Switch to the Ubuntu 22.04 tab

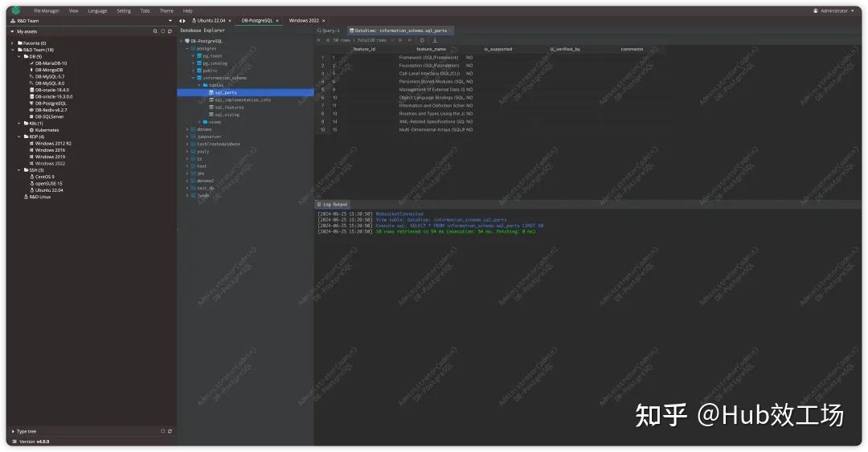(212, 21)
